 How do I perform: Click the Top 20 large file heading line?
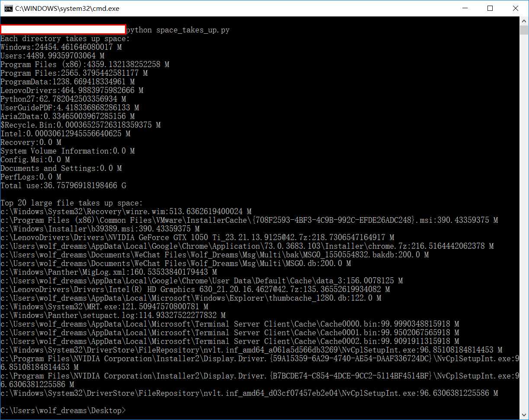pyautogui.click(x=71, y=203)
